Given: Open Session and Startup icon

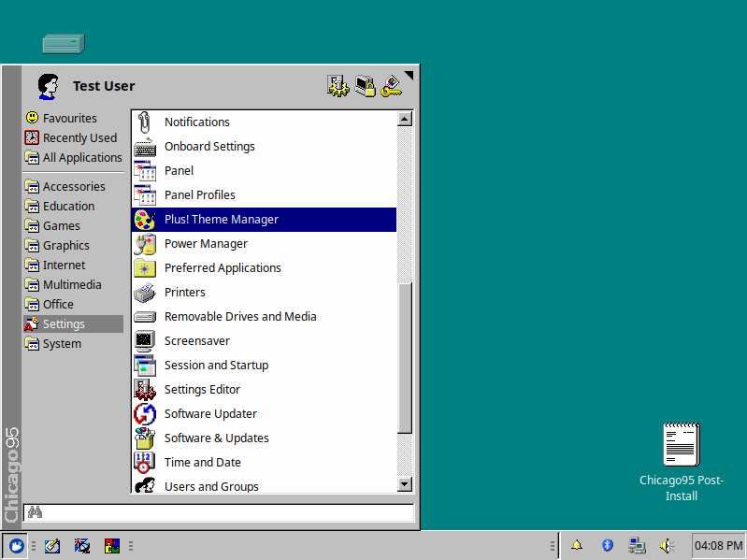Looking at the screenshot, I should [144, 366].
